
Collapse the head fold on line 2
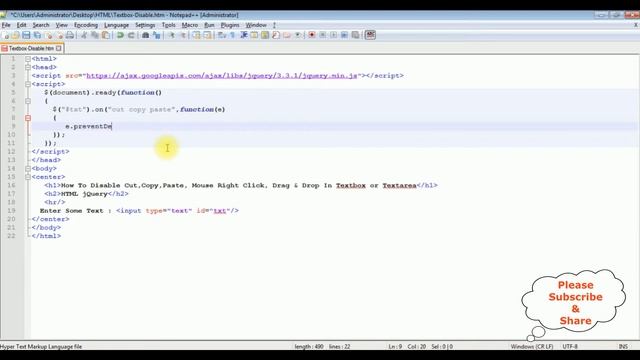[28, 67]
